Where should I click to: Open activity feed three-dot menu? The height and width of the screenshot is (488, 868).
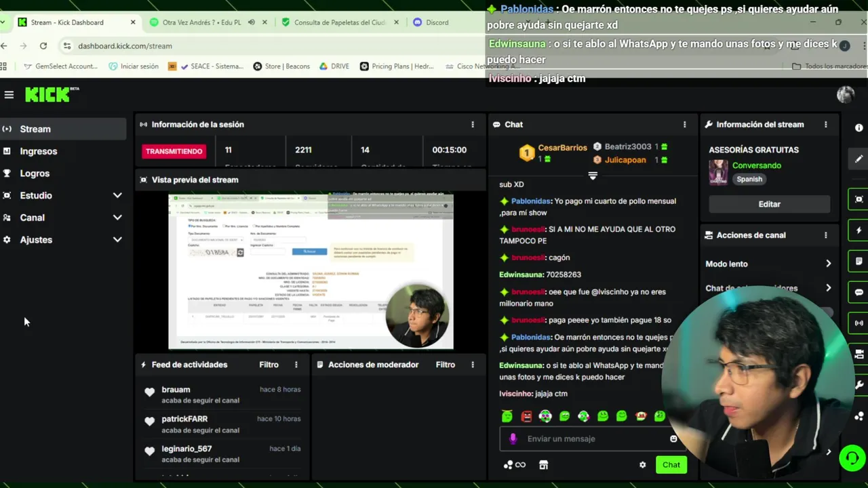point(296,365)
